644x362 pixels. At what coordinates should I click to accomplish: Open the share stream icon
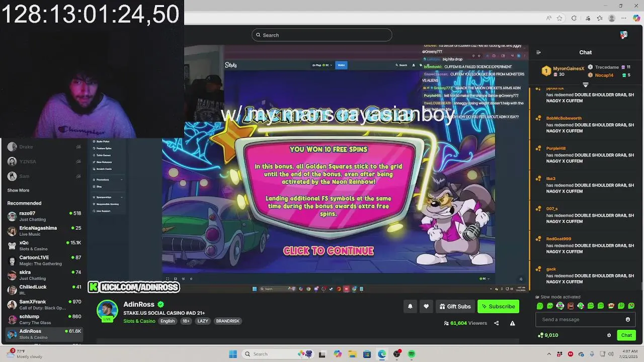pyautogui.click(x=496, y=323)
